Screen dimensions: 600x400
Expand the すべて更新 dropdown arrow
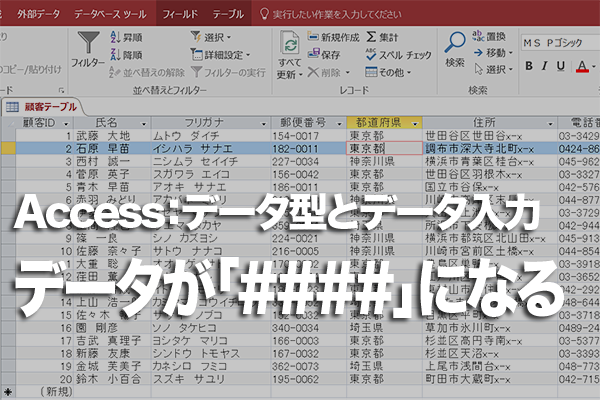[301, 74]
